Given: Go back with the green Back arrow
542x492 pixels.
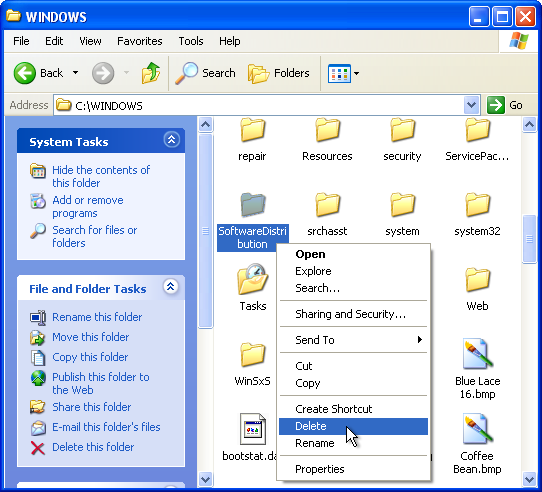Looking at the screenshot, I should tap(24, 73).
